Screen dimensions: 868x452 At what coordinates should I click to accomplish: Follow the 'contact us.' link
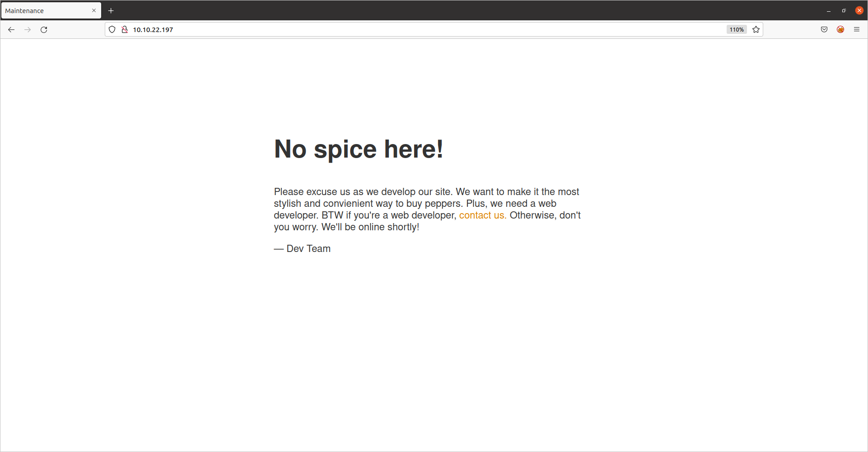pyautogui.click(x=483, y=215)
